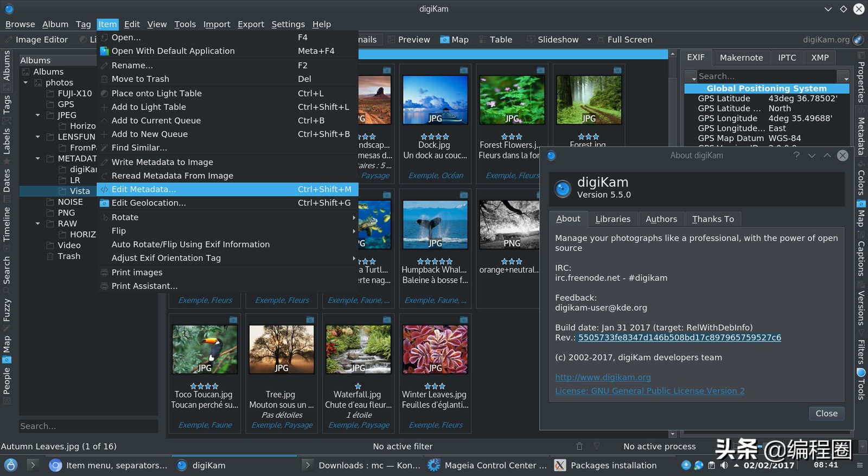Open the Edit menu in the menu bar
868x476 pixels.
tap(132, 24)
